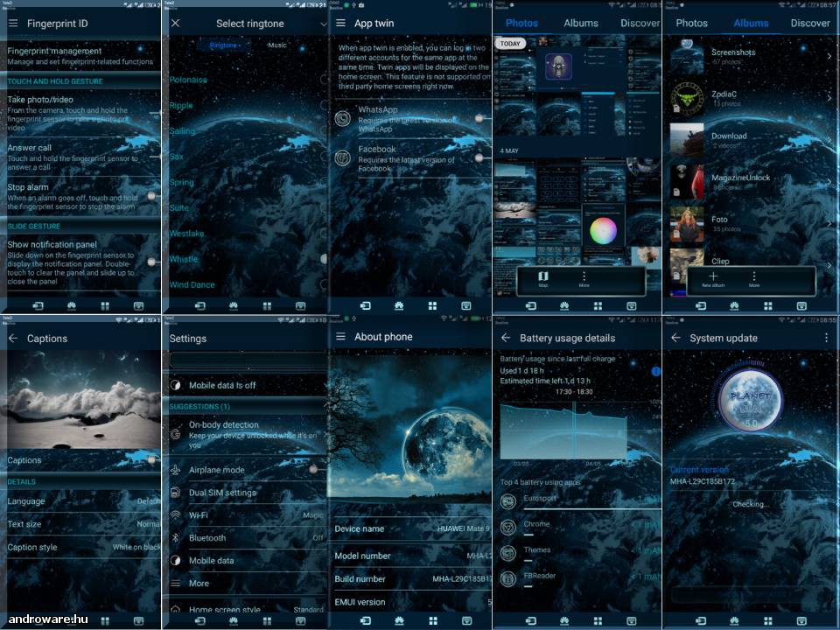This screenshot has width=840, height=630.
Task: Expand the MagazineUnlock album chevron
Action: click(829, 182)
